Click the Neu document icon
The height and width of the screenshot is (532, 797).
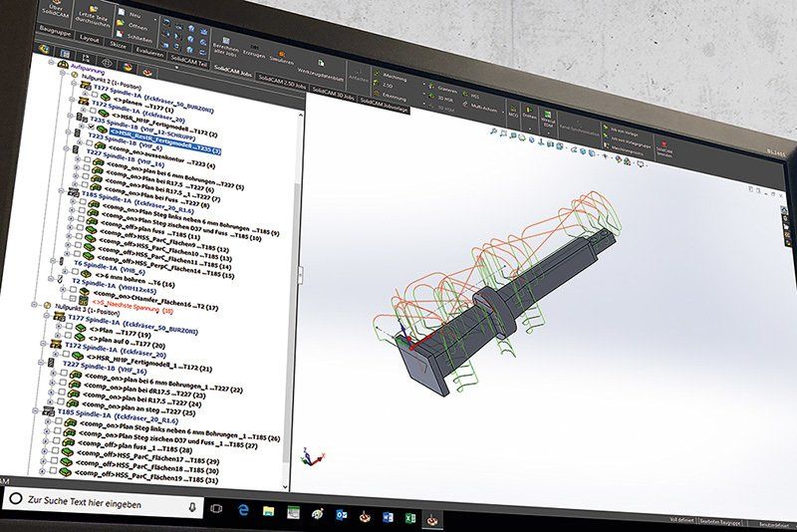click(x=122, y=12)
